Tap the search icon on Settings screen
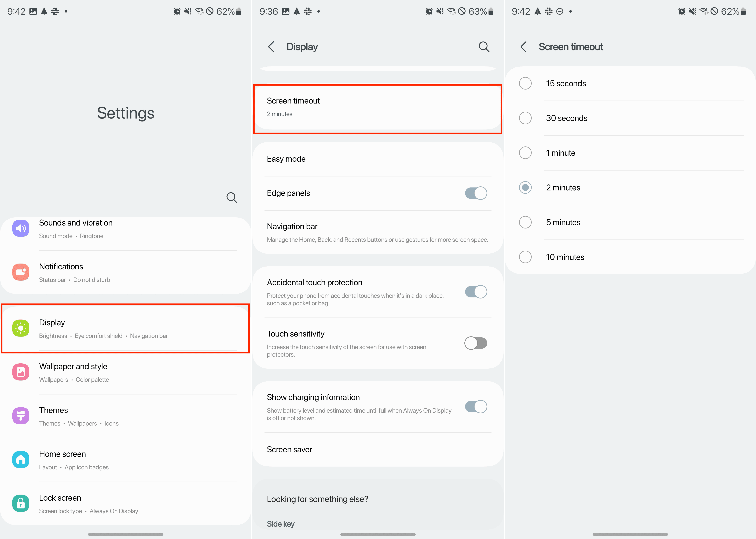Screen dimensions: 756x539 (x=231, y=197)
